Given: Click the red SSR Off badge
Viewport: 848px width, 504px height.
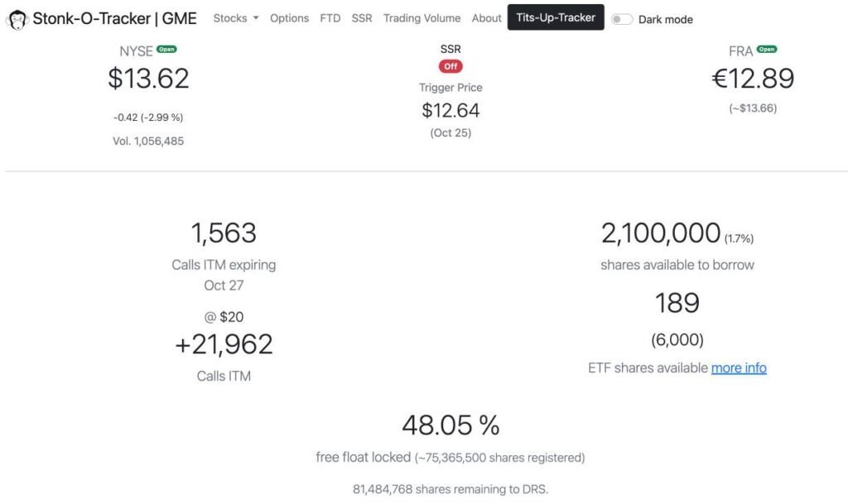Looking at the screenshot, I should click(450, 66).
